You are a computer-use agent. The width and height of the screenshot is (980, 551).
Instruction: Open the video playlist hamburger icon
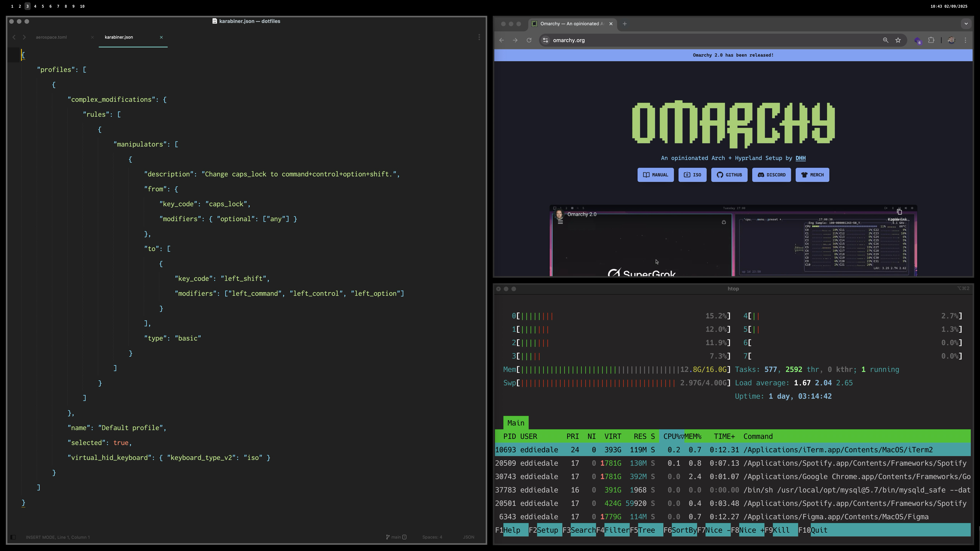coord(560,222)
